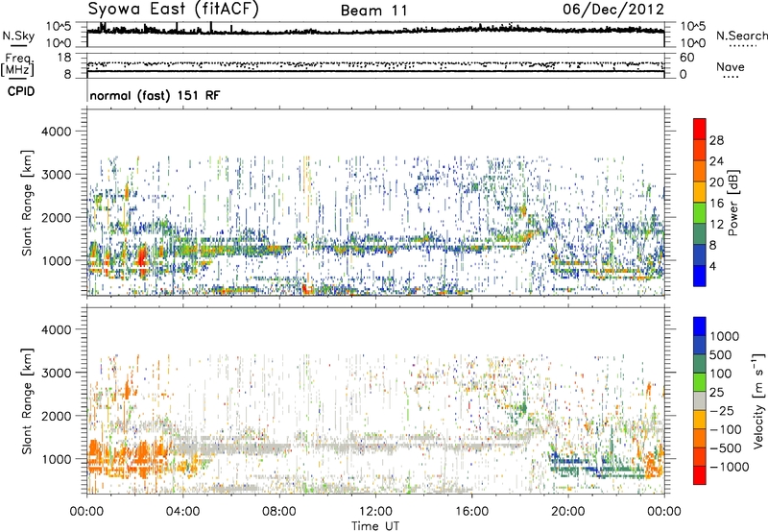Click the '60' Nave tick label
The image size is (768, 532).
[686, 58]
